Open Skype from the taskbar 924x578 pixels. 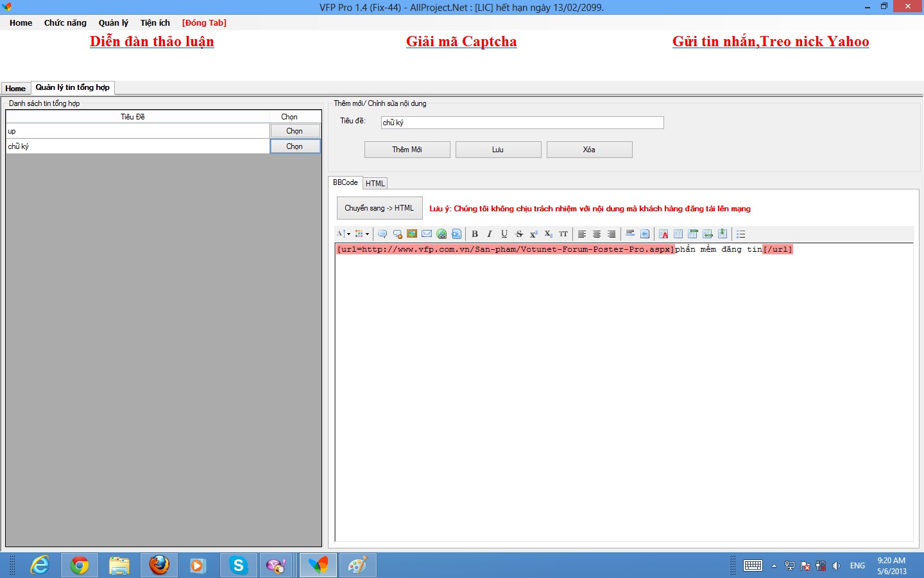pos(239,565)
